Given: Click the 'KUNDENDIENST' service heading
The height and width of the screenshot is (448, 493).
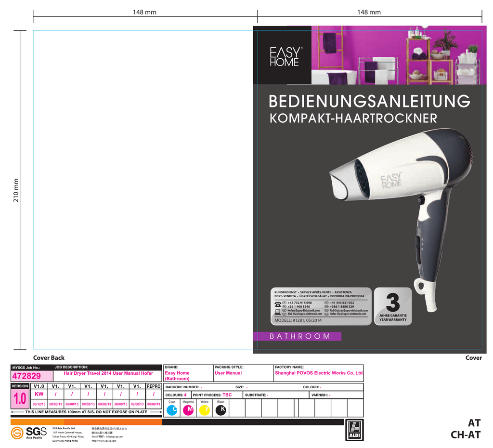Looking at the screenshot, I should click(x=285, y=292).
